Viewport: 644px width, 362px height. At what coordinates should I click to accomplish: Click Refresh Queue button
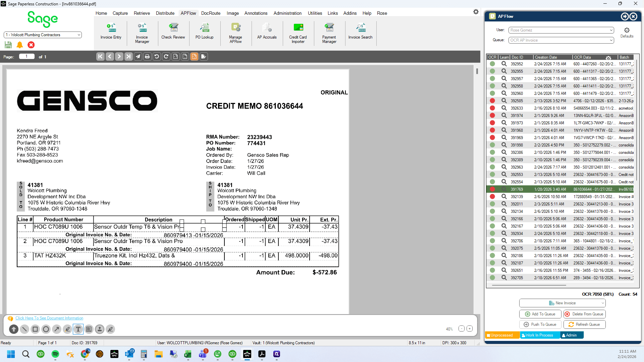(584, 324)
